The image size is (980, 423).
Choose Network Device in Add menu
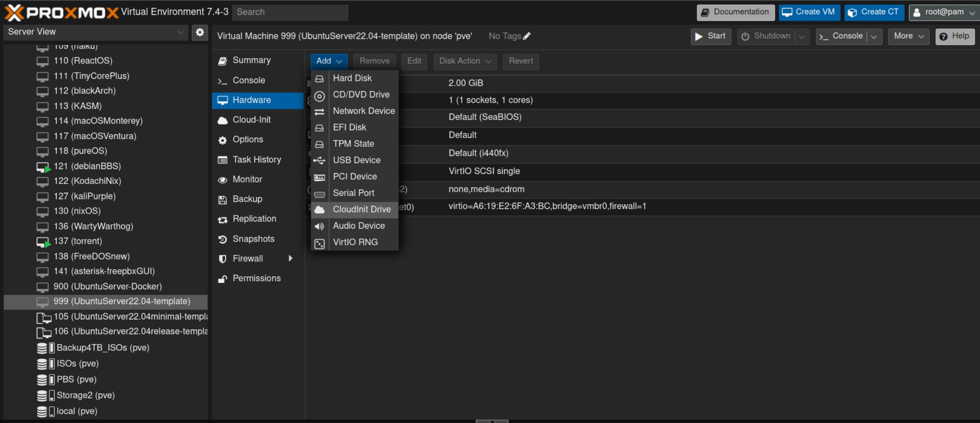[x=355, y=111]
